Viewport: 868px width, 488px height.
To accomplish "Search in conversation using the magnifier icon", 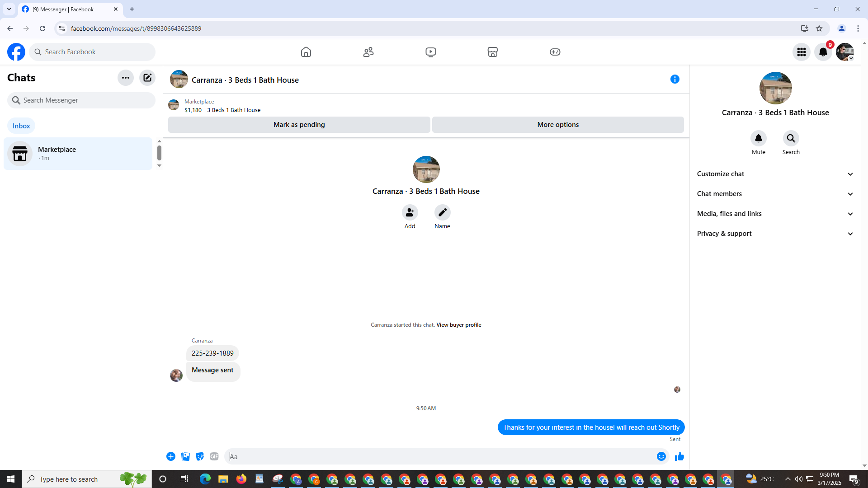I will 791,138.
